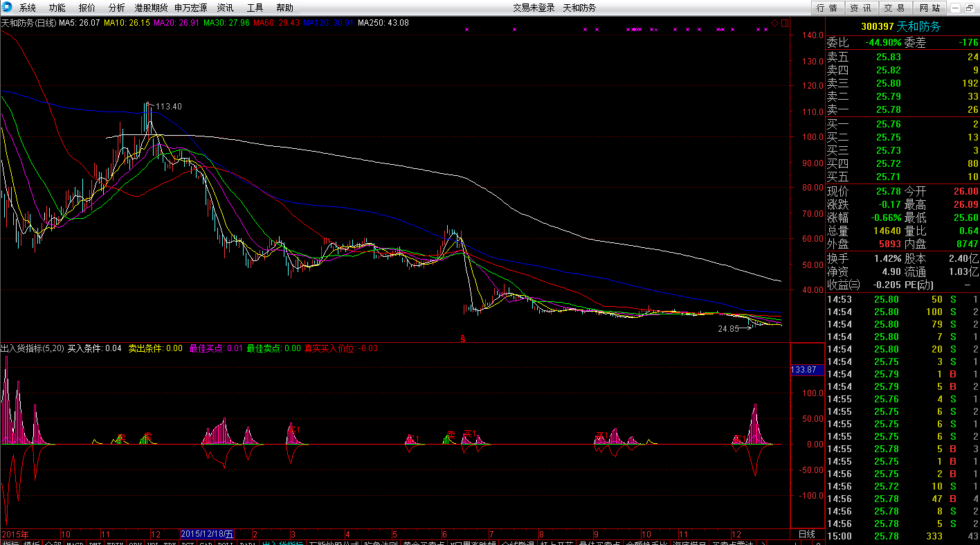Viewport: 980px width, 545px height.
Task: Select the 15:00 25.78 333 trade tick row
Action: [902, 536]
